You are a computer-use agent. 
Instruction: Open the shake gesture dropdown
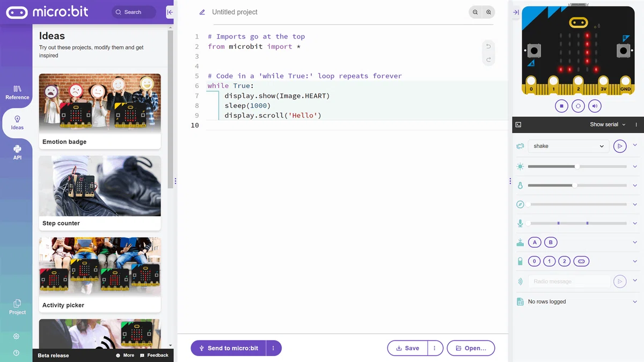click(569, 146)
